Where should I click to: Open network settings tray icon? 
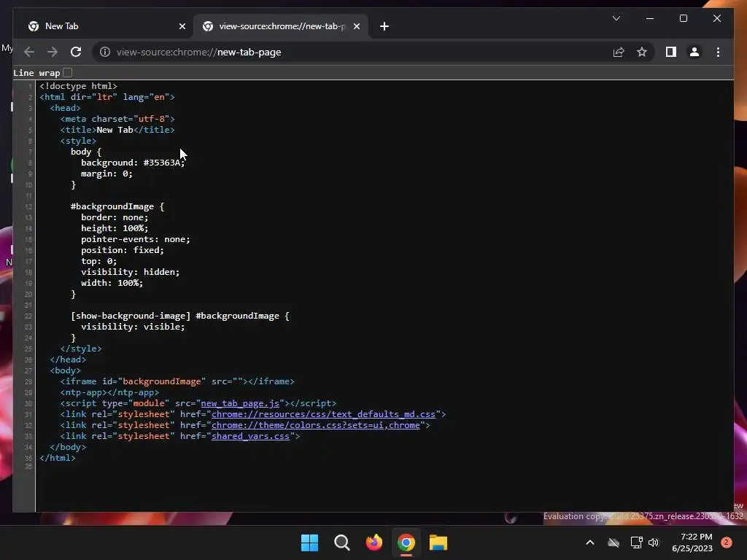click(x=636, y=542)
